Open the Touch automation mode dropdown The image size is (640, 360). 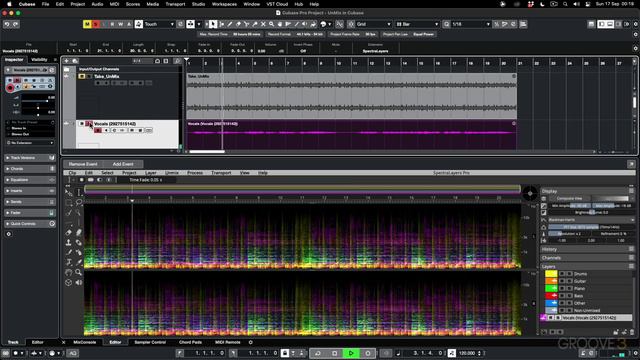tap(159, 24)
